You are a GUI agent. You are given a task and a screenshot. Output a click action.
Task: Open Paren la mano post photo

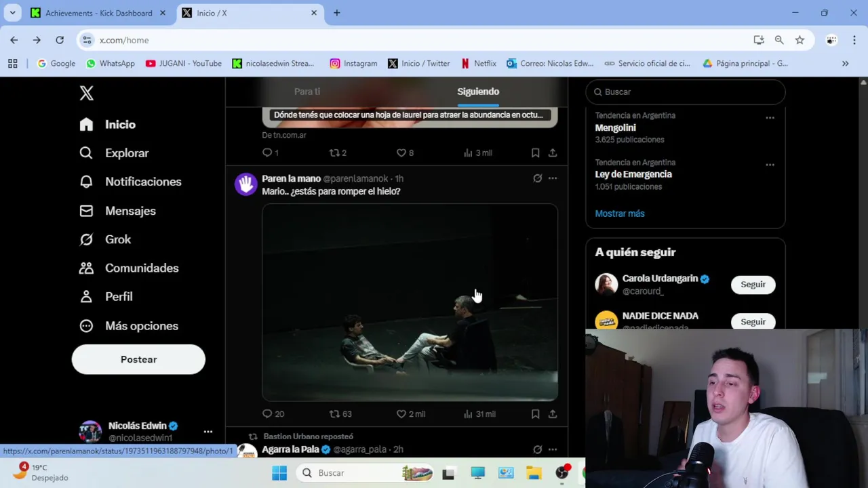pyautogui.click(x=410, y=302)
